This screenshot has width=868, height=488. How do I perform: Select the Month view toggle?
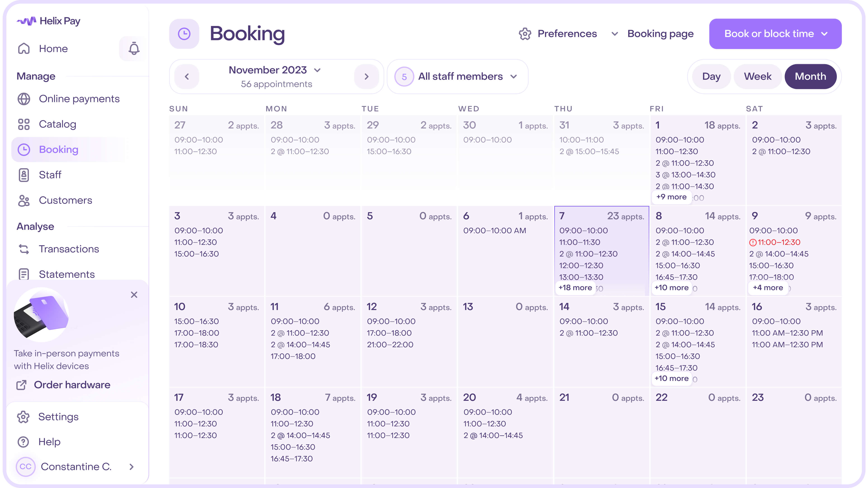click(810, 76)
